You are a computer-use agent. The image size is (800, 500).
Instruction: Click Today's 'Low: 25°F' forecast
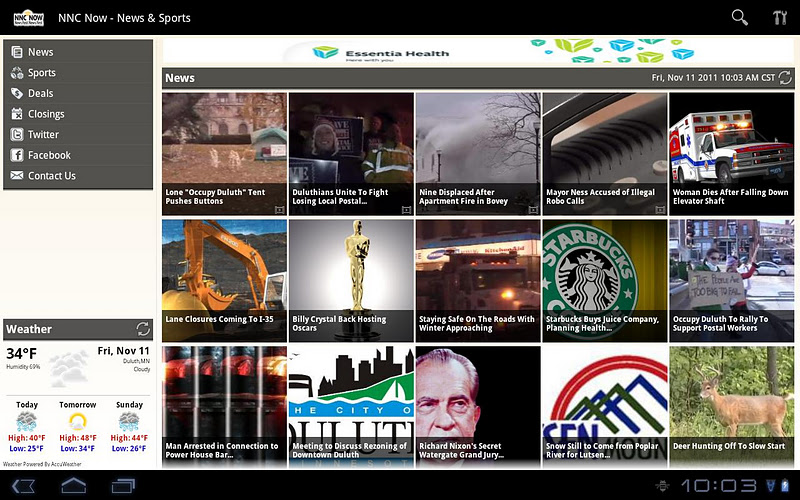pos(27,448)
